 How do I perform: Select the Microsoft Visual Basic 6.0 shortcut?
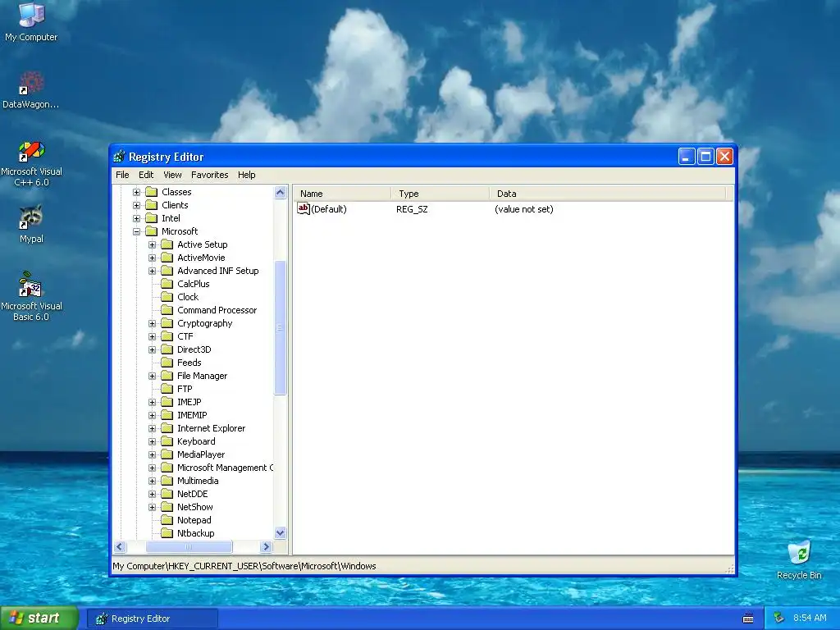click(x=32, y=284)
